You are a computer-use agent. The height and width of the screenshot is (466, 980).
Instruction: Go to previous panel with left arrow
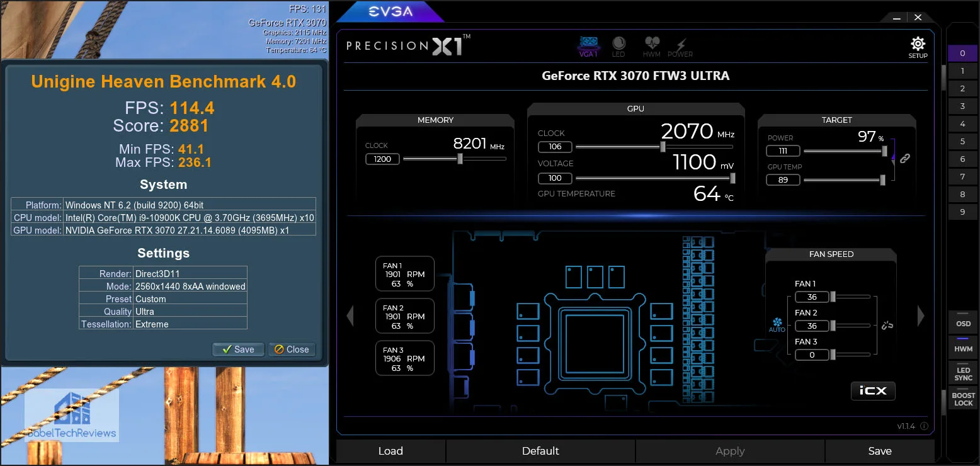[x=350, y=315]
